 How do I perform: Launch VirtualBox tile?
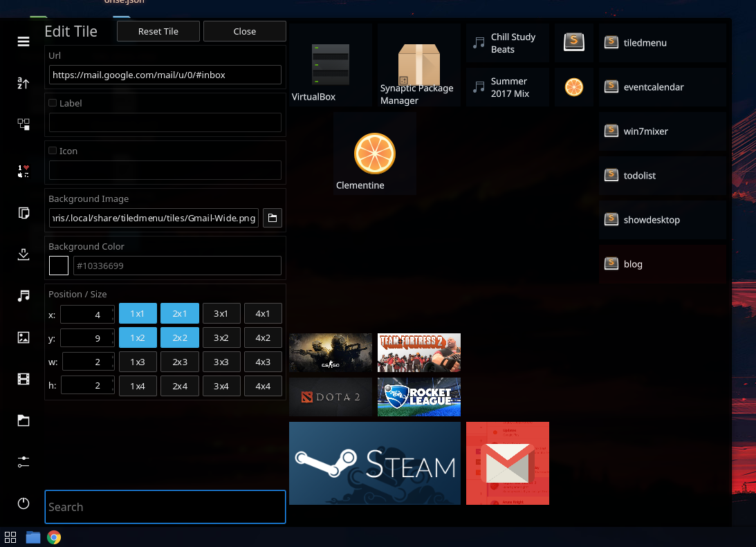[x=330, y=65]
